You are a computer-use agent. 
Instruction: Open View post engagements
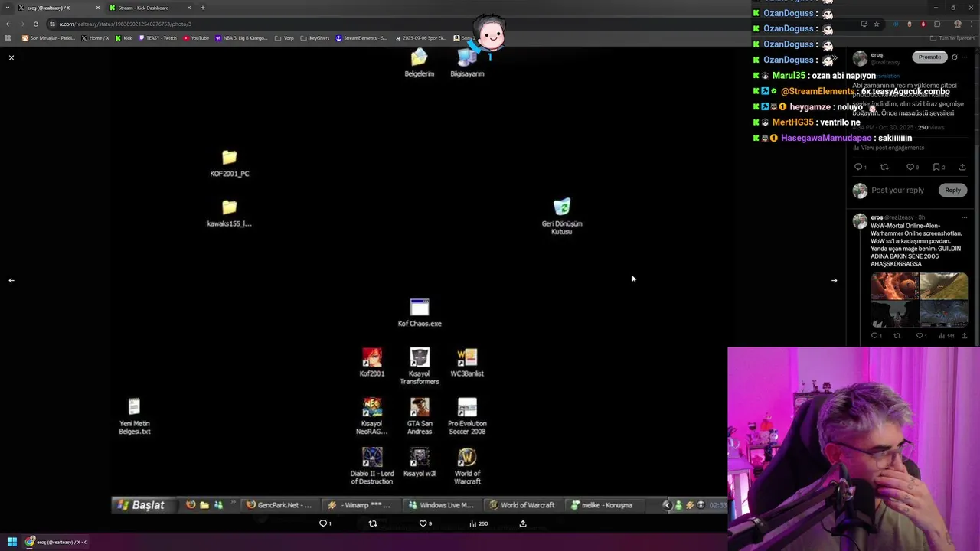click(888, 148)
